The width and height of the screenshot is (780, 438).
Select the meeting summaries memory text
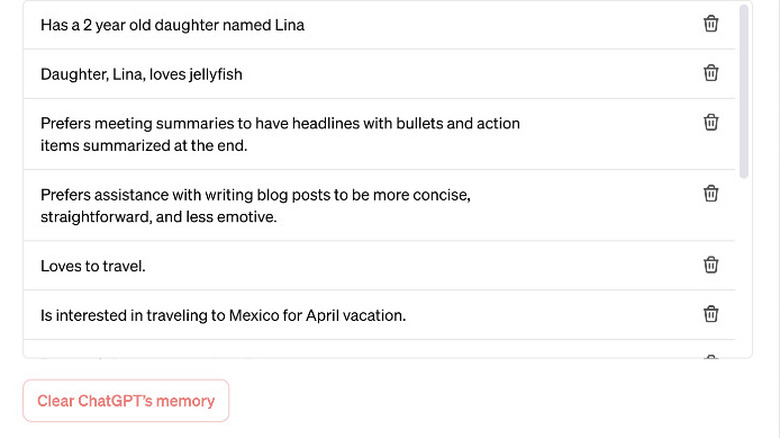[x=280, y=134]
